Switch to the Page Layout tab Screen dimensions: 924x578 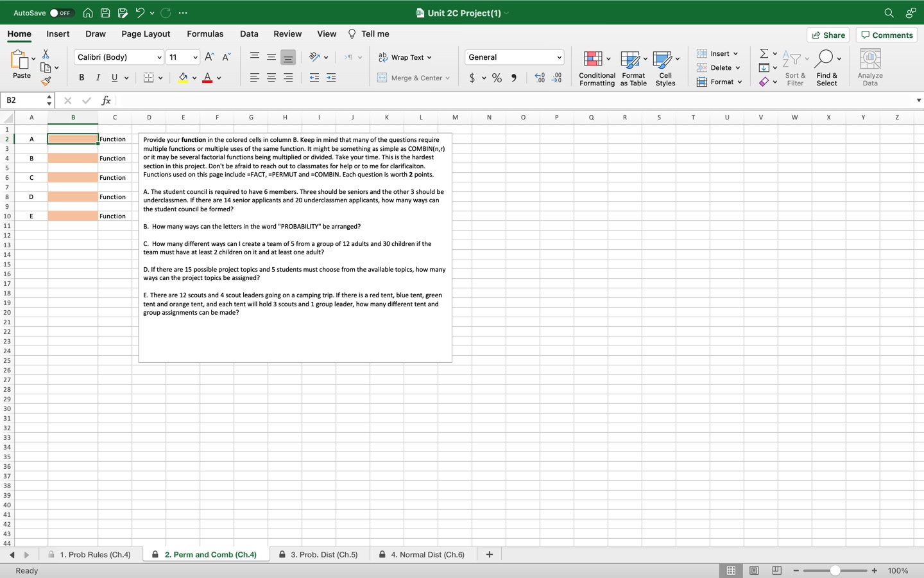[x=146, y=34]
